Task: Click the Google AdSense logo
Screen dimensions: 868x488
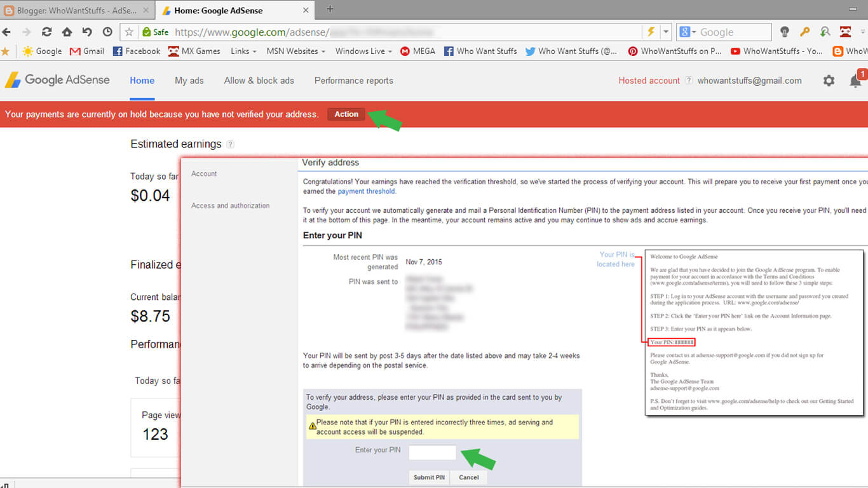Action: pos(57,80)
